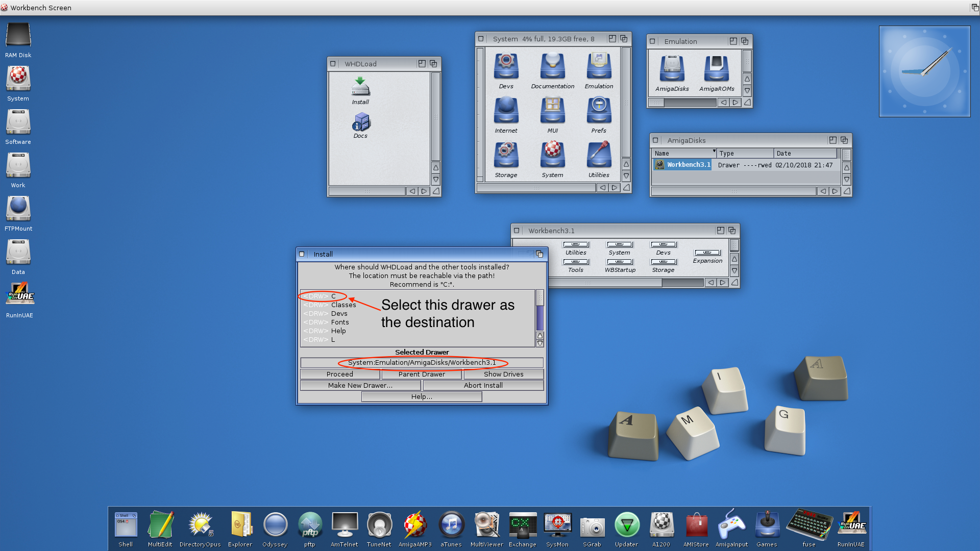Open the AmigaROMs drawer icon

(x=716, y=69)
